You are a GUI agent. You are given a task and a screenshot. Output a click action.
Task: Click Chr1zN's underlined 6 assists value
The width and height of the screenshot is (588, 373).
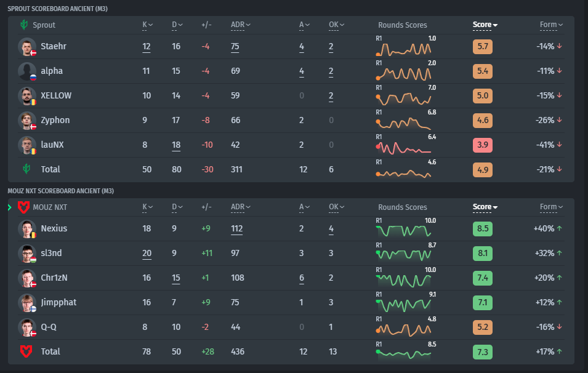(x=302, y=278)
